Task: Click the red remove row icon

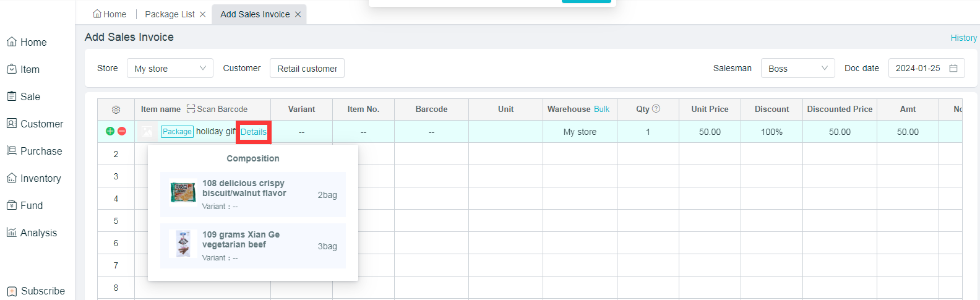Action: pos(122,131)
